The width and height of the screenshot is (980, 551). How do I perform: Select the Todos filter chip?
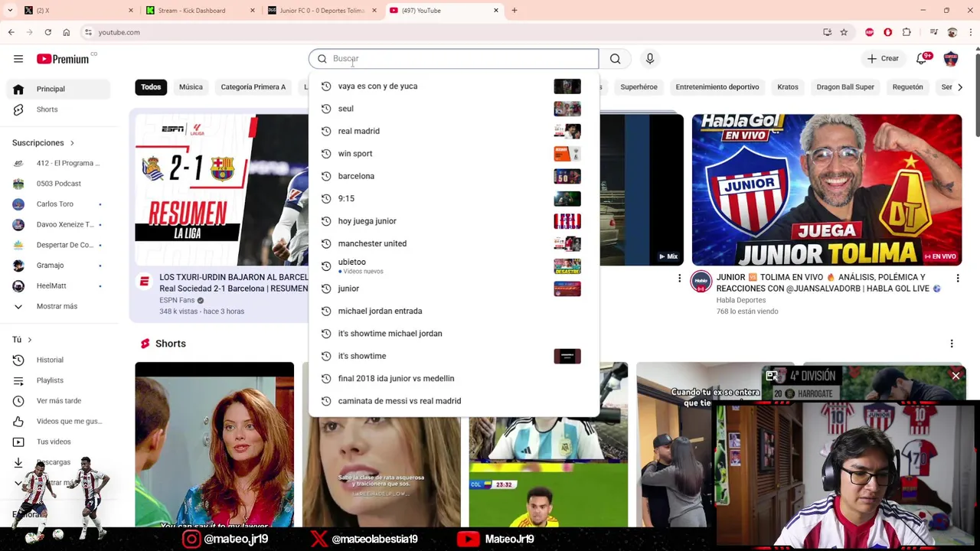[x=151, y=87]
